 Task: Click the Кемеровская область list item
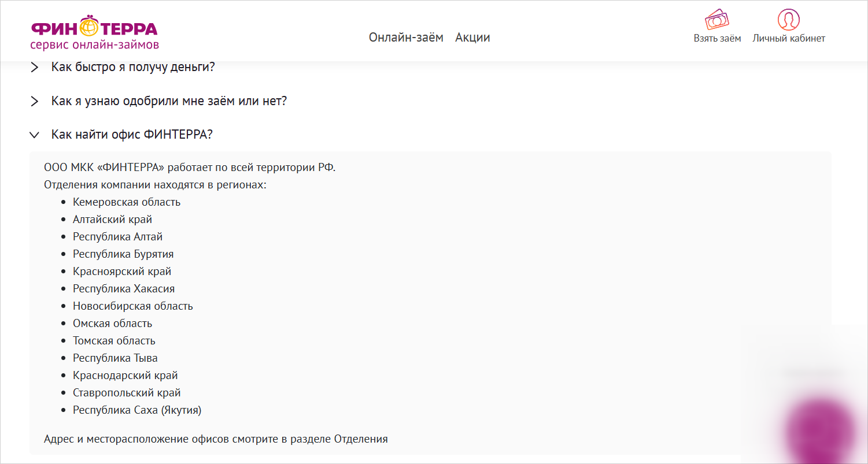[127, 202]
